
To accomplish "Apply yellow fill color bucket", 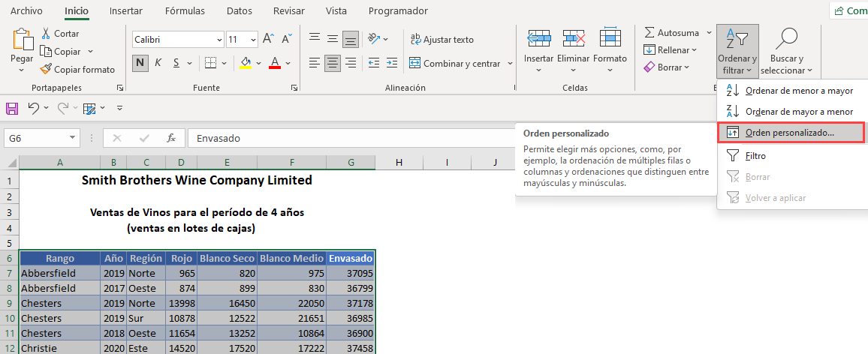I will [x=246, y=62].
